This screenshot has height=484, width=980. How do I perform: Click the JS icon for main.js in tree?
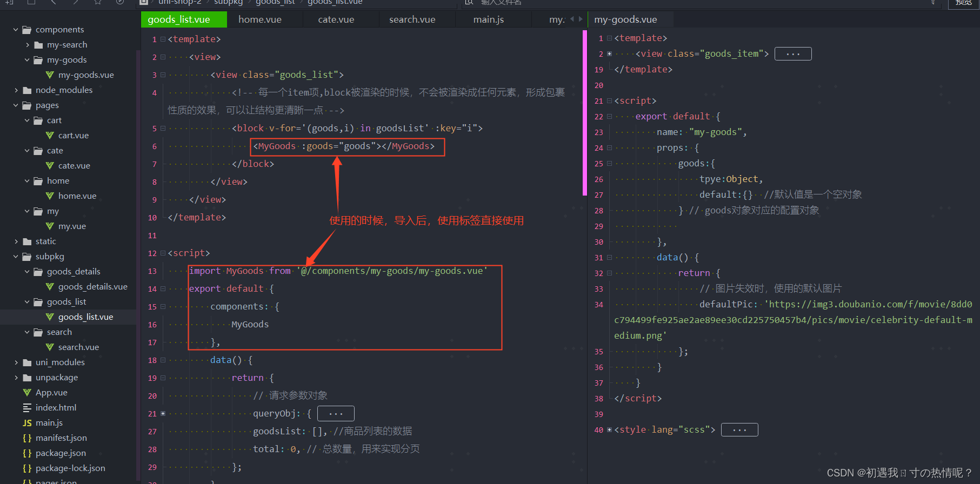tap(27, 423)
